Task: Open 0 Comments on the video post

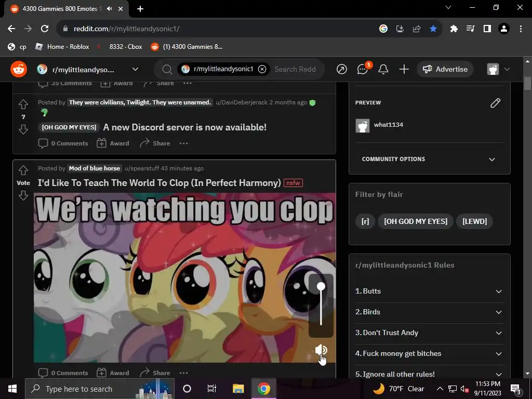Action: coord(63,373)
